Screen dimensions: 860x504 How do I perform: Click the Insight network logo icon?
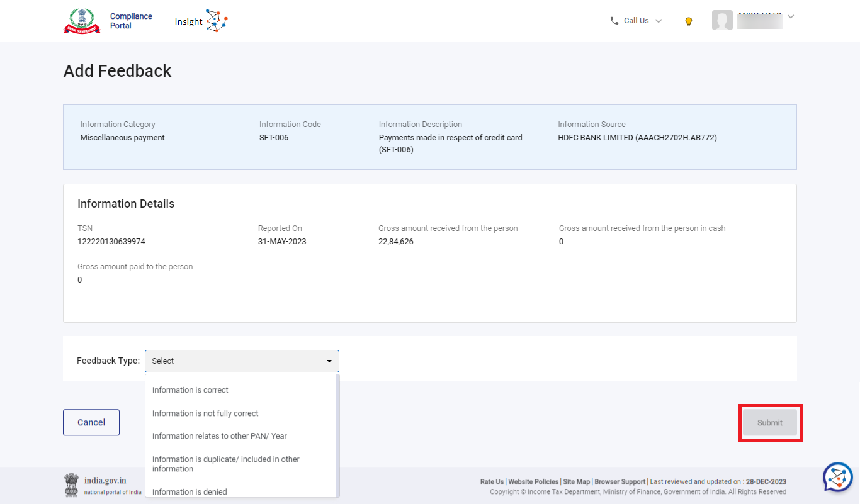(217, 21)
